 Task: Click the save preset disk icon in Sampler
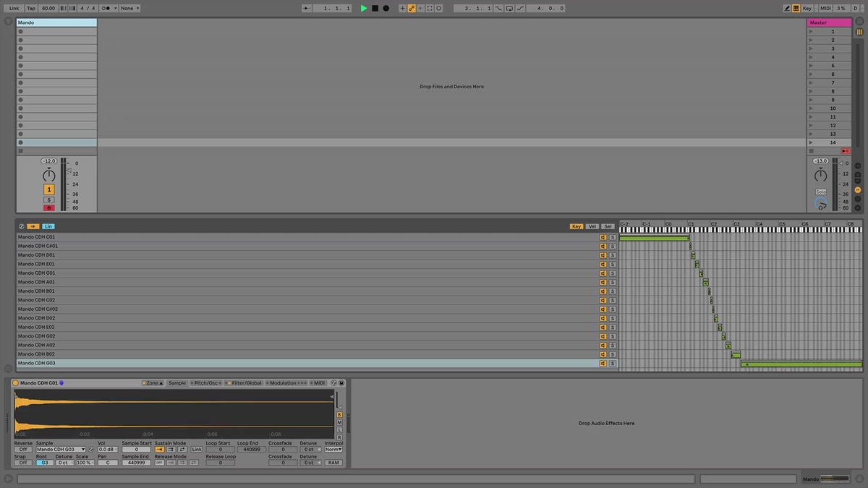pos(341,383)
